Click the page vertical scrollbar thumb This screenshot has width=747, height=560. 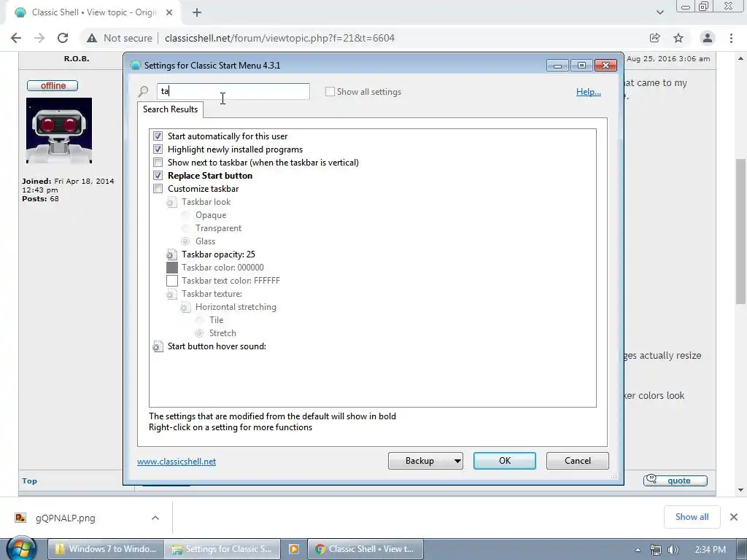coord(740,231)
